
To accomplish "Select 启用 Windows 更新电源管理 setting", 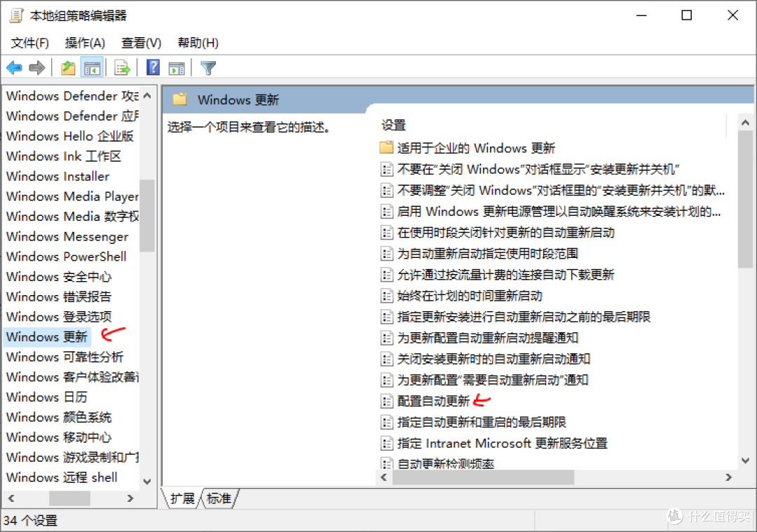I will pos(559,212).
